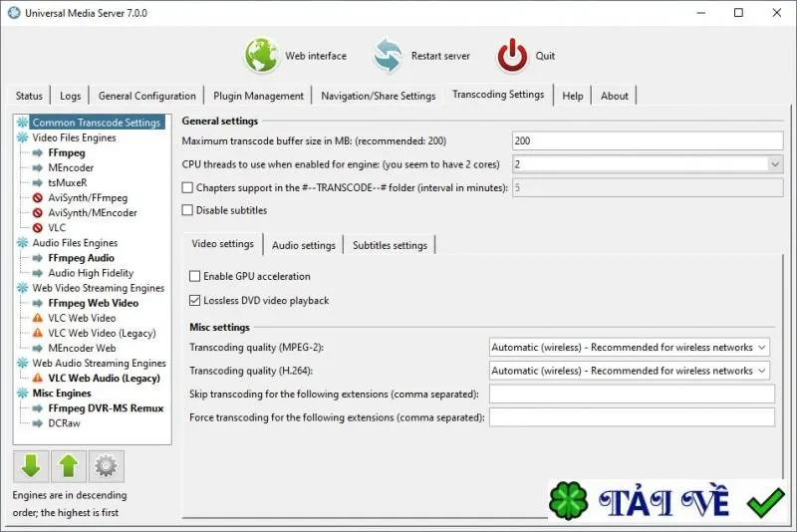The image size is (797, 532).
Task: Switch to the General Configuration tab
Action: pos(146,96)
